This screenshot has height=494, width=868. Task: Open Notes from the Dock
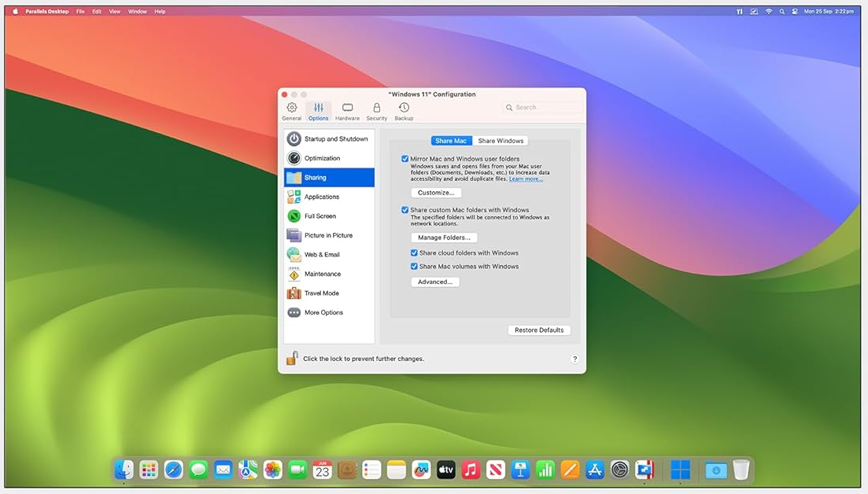point(397,470)
